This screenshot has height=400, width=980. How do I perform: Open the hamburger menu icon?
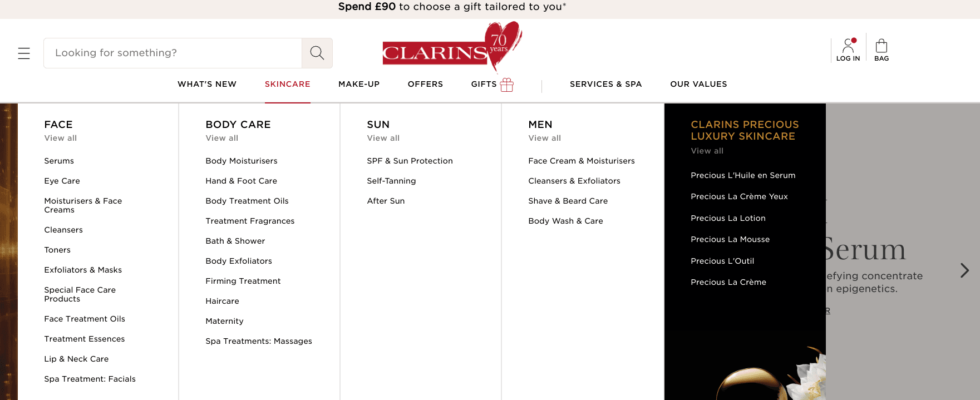(24, 53)
